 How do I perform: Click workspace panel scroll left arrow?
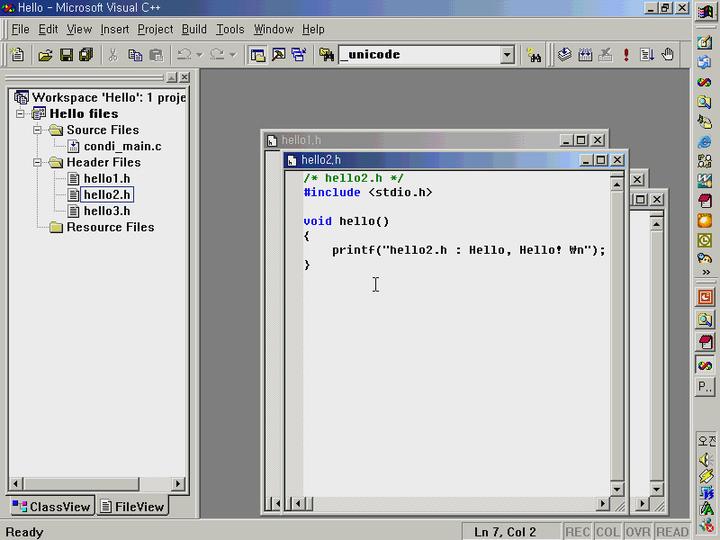coord(16,484)
